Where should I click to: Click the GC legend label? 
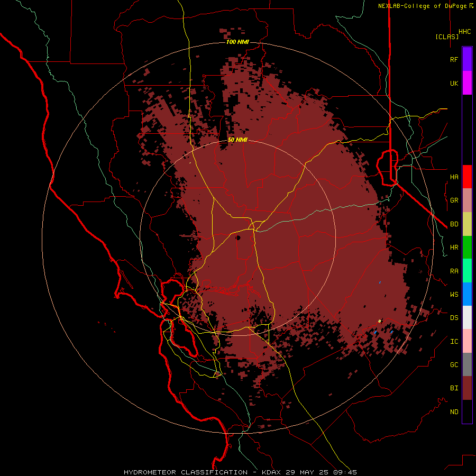click(x=454, y=365)
